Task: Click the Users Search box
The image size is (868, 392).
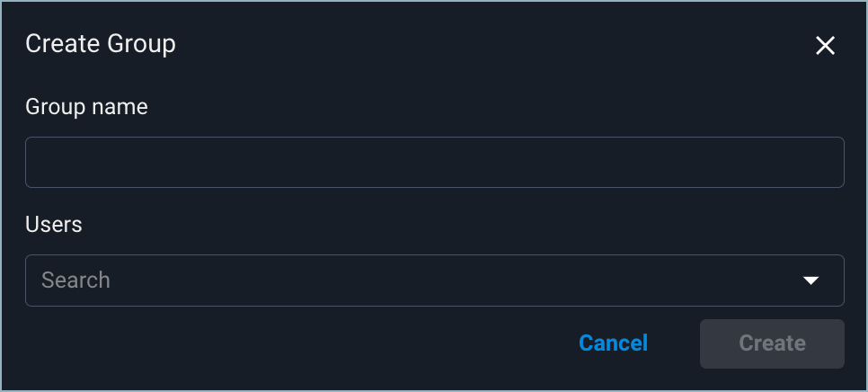Action: coord(413,281)
